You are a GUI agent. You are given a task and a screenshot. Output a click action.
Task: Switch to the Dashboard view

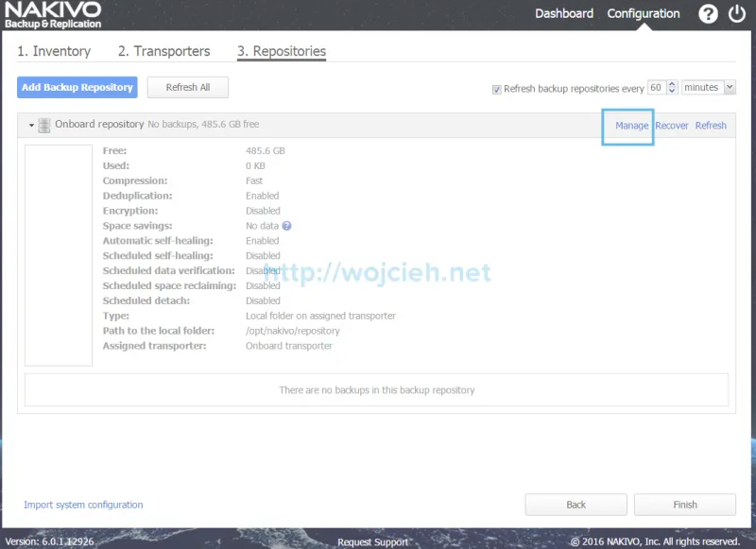(564, 13)
